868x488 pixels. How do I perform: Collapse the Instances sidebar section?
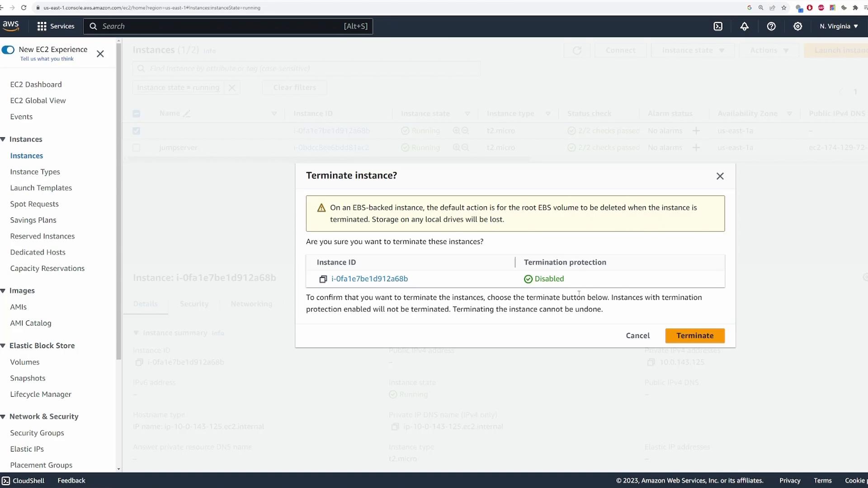pyautogui.click(x=3, y=139)
